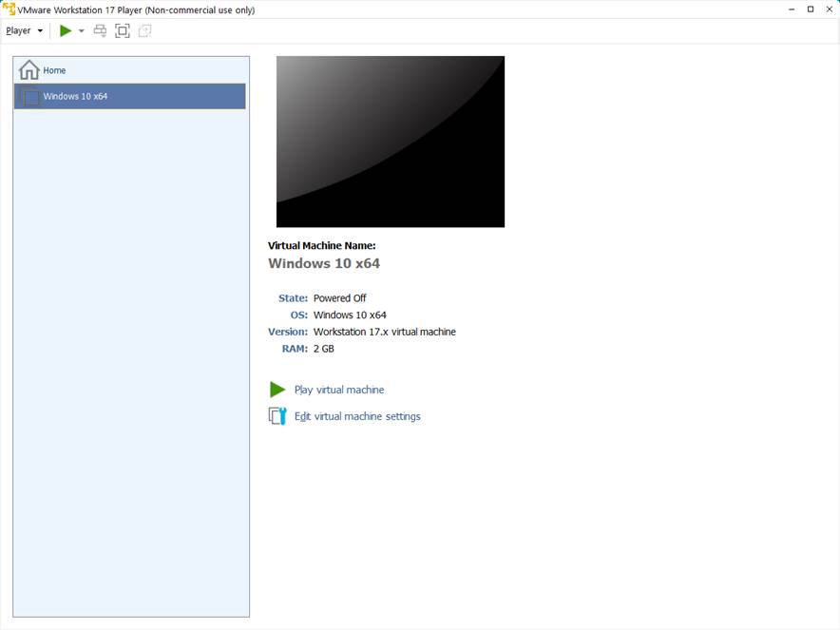Minimize the VMware Player window
Screen dimensions: 840x630
pos(791,10)
